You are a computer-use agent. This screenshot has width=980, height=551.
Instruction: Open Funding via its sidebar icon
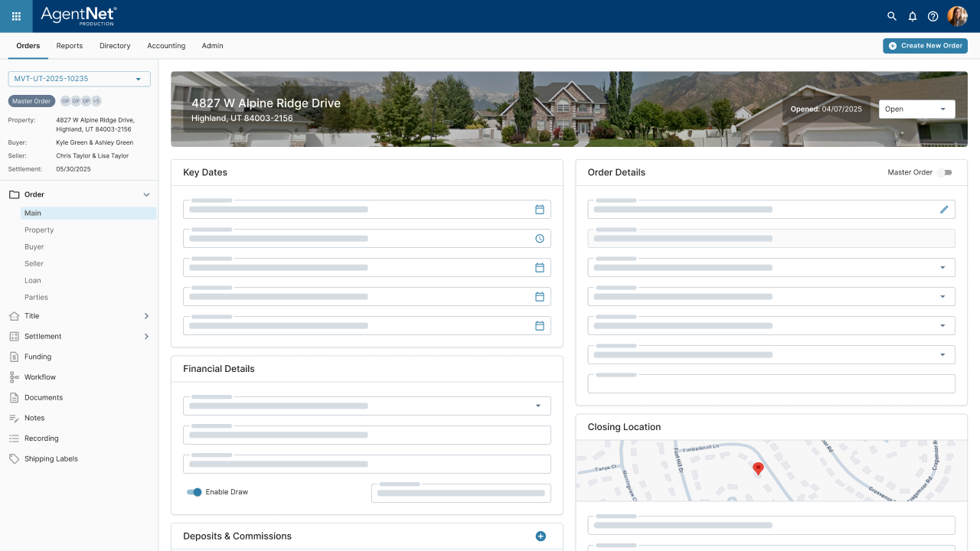coord(15,357)
